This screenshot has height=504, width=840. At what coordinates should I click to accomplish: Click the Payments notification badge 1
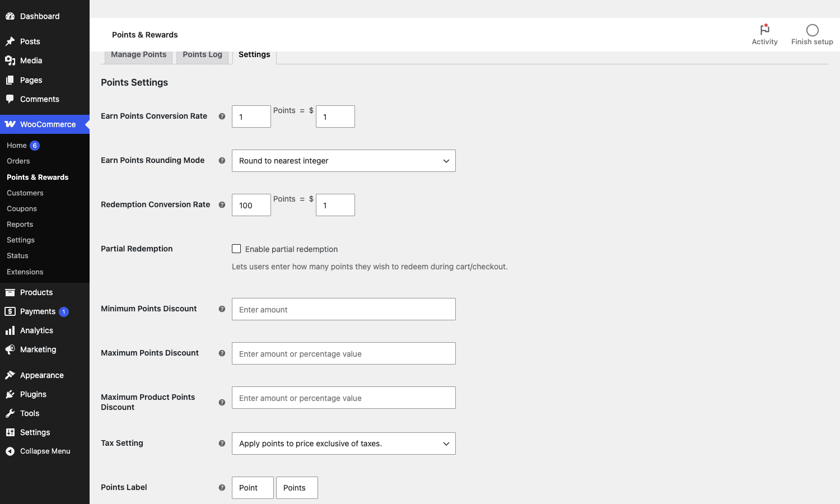click(64, 312)
